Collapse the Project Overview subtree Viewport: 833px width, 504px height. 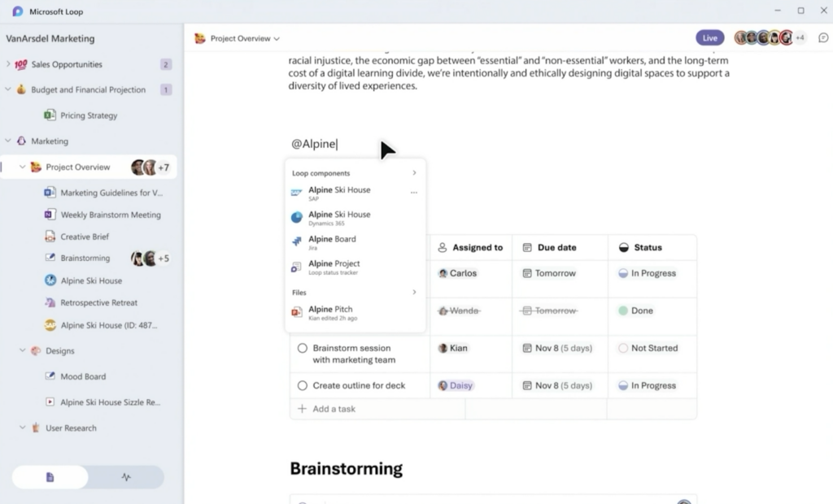22,167
